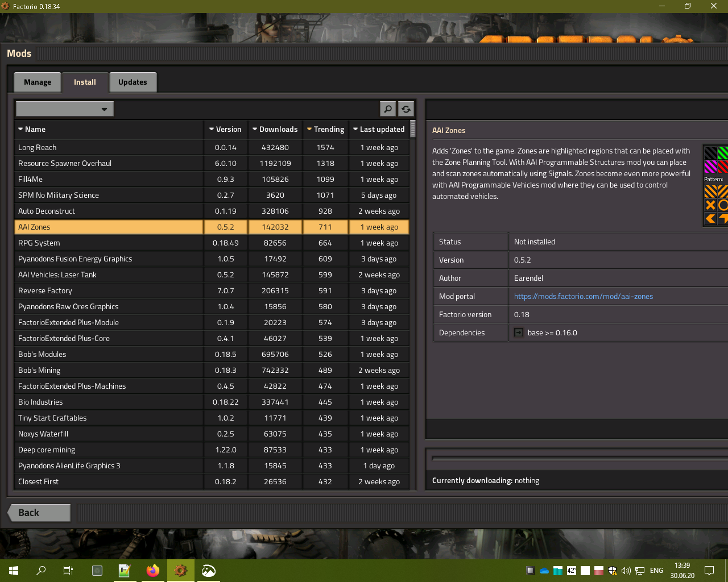The image size is (728, 582).
Task: Open the notification center
Action: point(709,571)
